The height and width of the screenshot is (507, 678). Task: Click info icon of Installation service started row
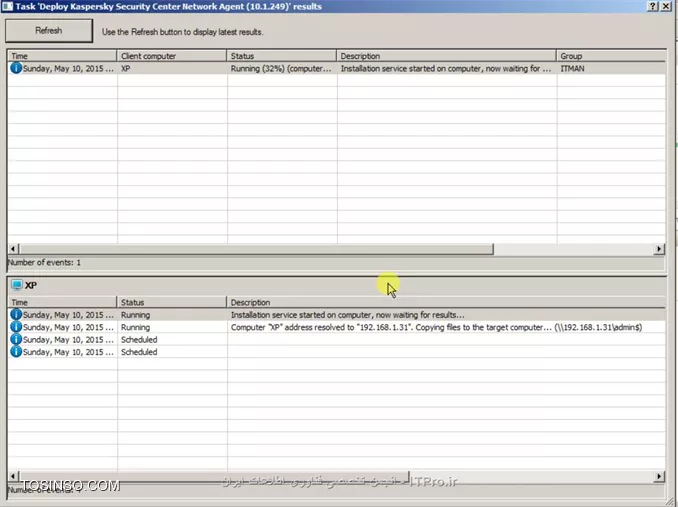16,315
